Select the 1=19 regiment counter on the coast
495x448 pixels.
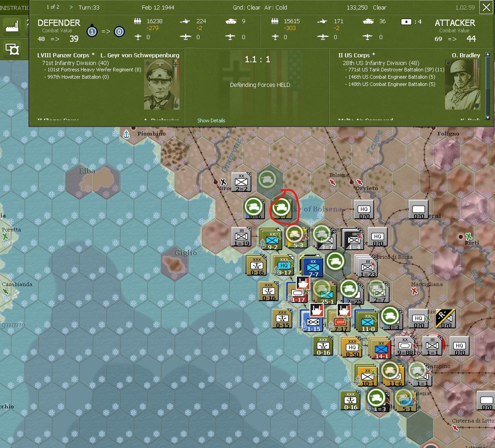coord(241,237)
